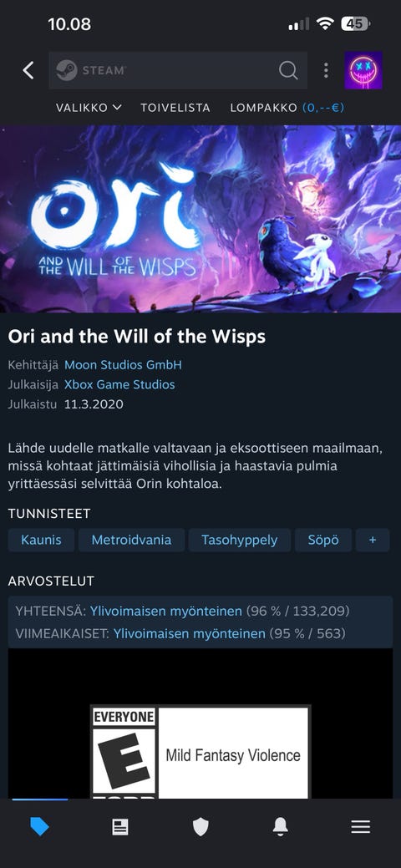Viewport: 401px width, 868px height.
Task: Expand the Valikko dropdown menu
Action: [89, 108]
